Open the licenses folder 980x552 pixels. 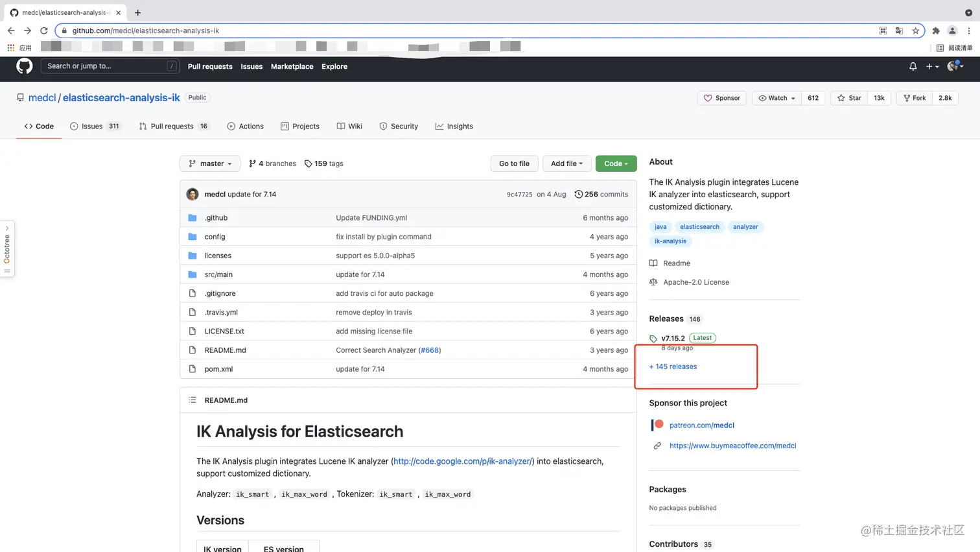coord(218,256)
